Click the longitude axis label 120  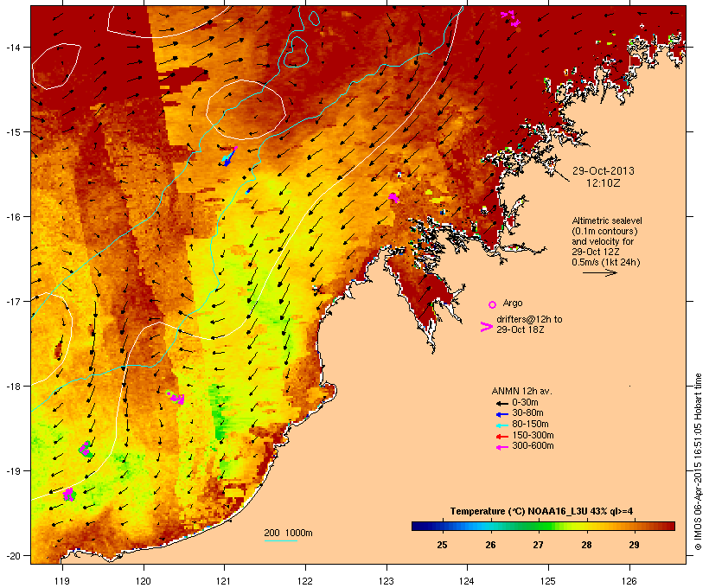[144, 581]
